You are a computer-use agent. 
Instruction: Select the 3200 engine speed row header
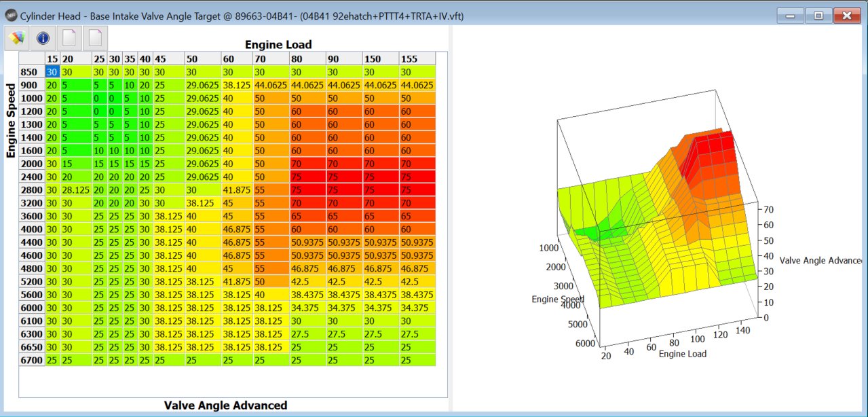pyautogui.click(x=32, y=202)
